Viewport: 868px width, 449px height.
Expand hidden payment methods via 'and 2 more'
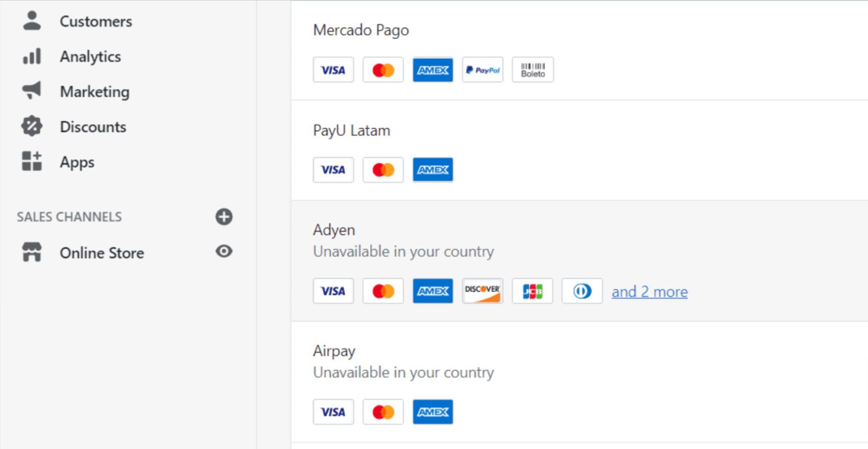point(649,291)
